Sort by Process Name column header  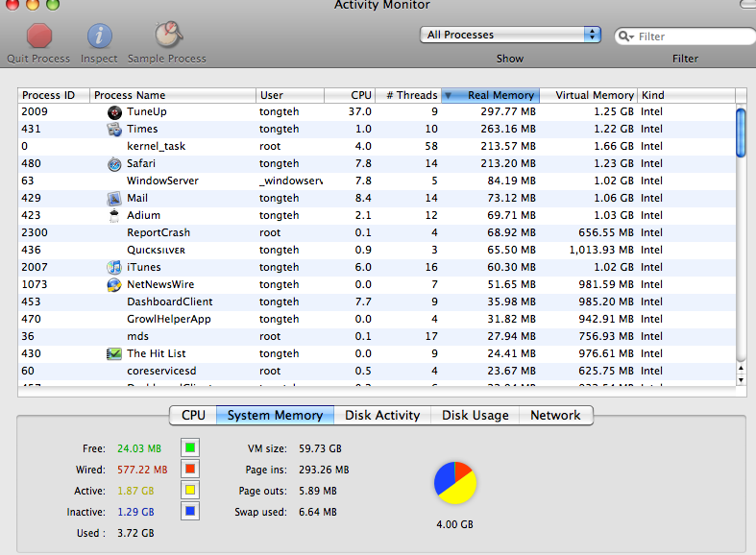pos(173,95)
